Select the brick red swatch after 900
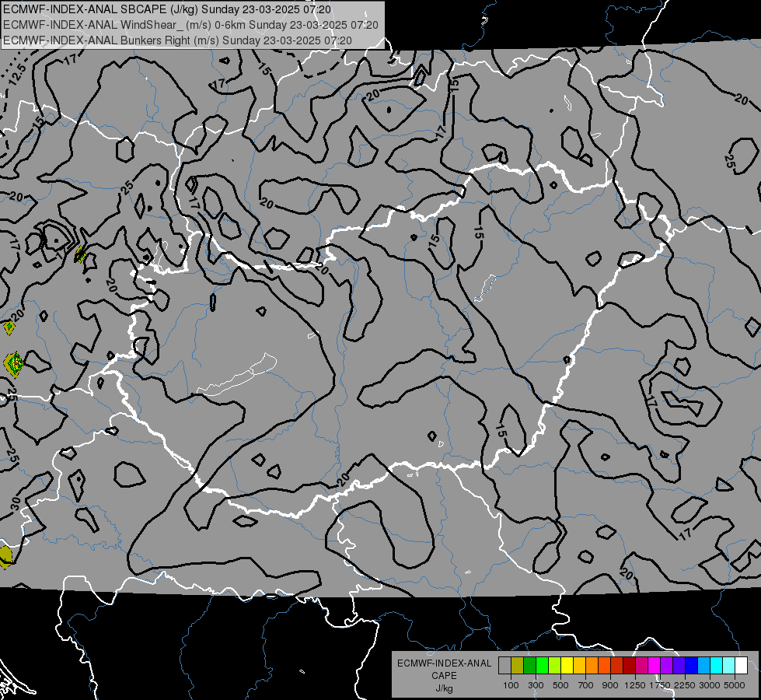The height and width of the screenshot is (700, 761). pyautogui.click(x=617, y=666)
